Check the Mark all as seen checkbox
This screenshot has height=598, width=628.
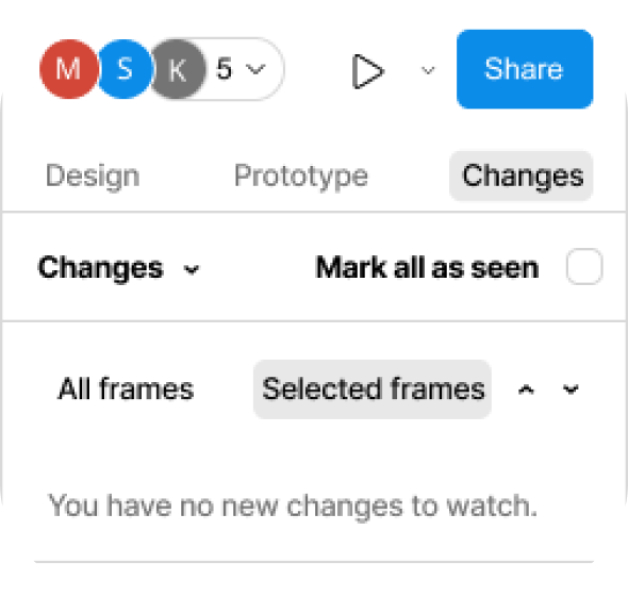[x=584, y=268]
